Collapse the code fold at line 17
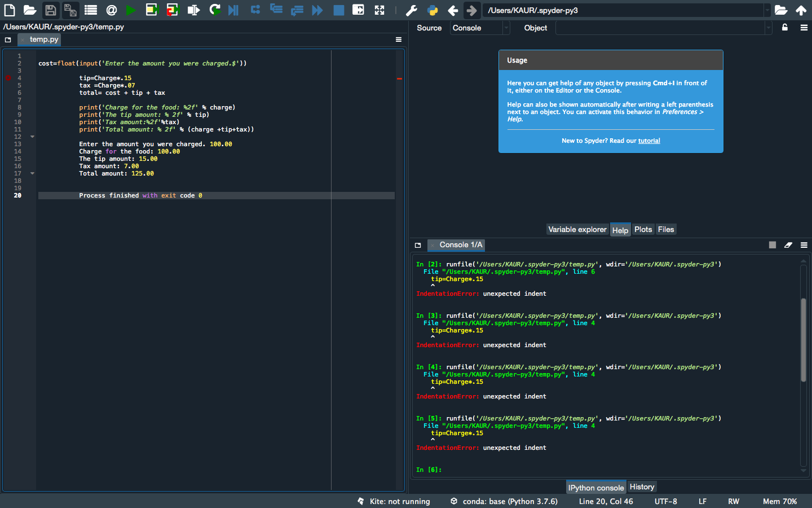Viewport: 812px width, 508px height. [32, 173]
